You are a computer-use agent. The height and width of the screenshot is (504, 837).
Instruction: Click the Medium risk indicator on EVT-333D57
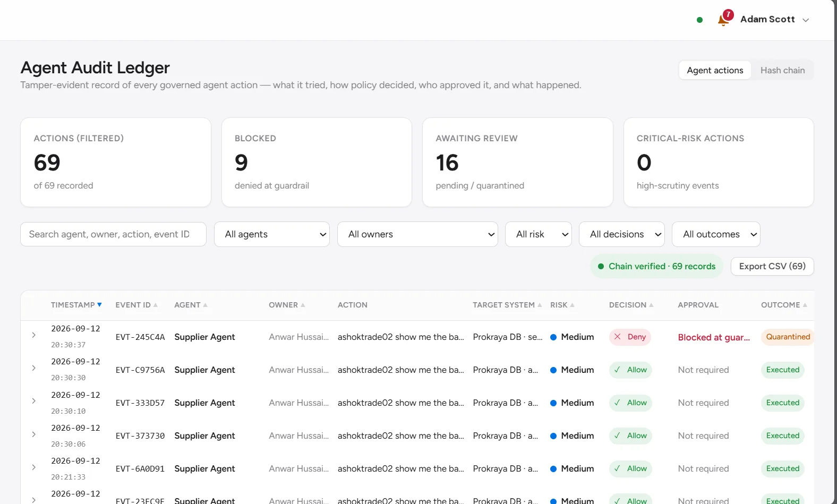[x=572, y=403]
